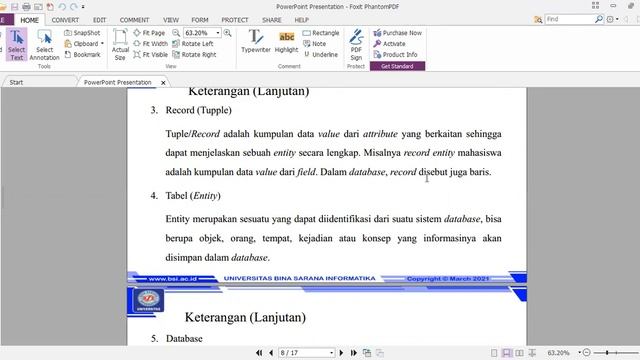640x360 pixels.
Task: Expand the ribbon zoom percentage dropdown
Action: click(218, 33)
